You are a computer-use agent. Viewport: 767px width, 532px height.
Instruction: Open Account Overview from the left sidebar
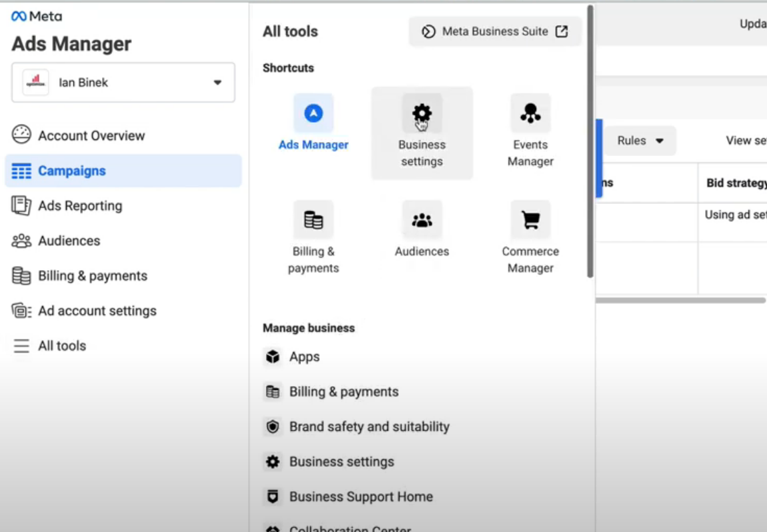tap(123, 135)
